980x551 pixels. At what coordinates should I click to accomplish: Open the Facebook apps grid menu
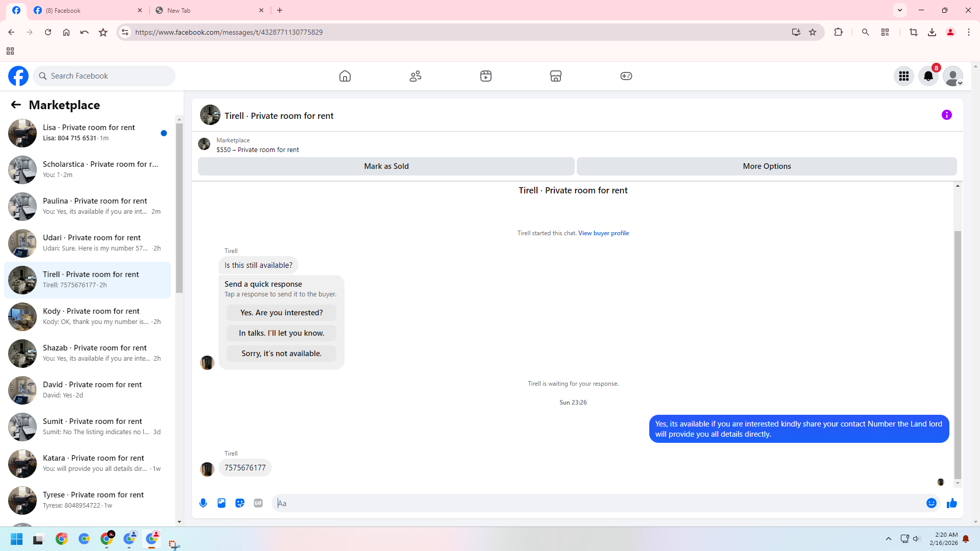coord(904,76)
